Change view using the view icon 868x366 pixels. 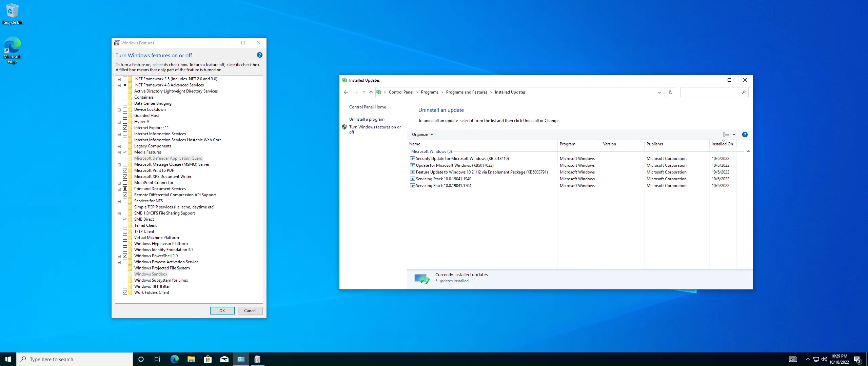[726, 135]
